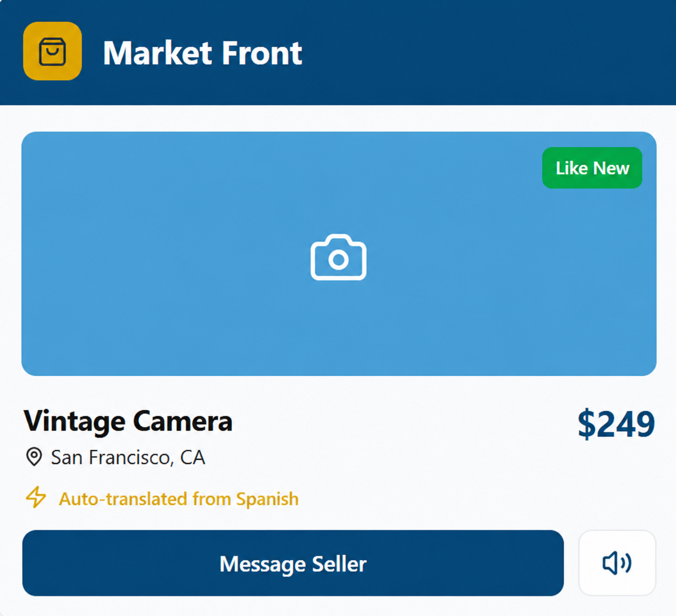Go home via the Market Front bag logo
The width and height of the screenshot is (676, 616).
click(x=52, y=51)
